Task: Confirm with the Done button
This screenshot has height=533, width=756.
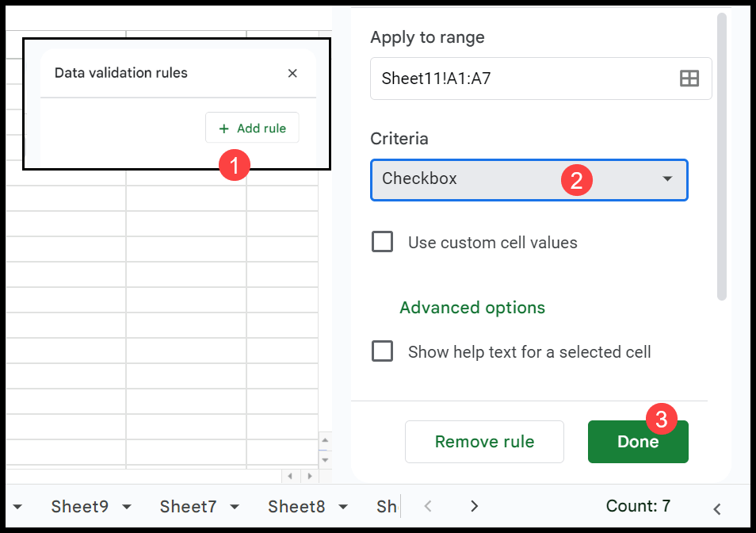Action: [x=638, y=441]
